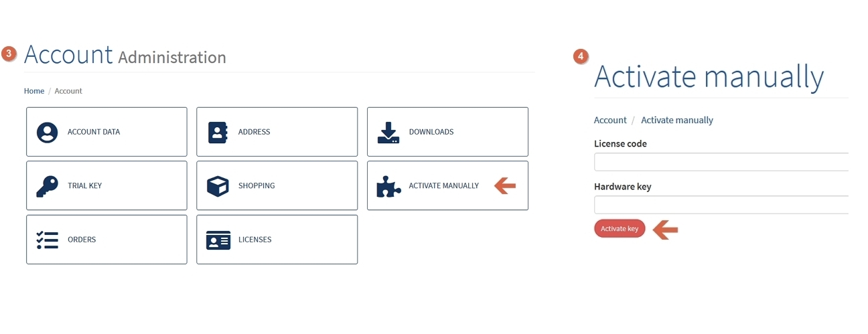Open the DOWNLOADS tile

pos(447,132)
